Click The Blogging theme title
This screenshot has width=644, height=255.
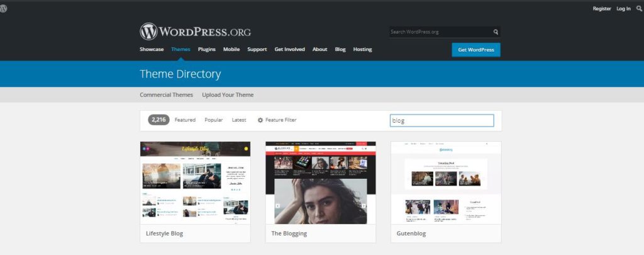tap(289, 234)
